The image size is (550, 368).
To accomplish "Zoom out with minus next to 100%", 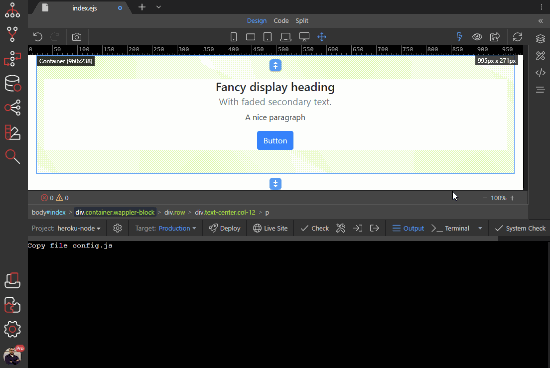I will (x=485, y=198).
